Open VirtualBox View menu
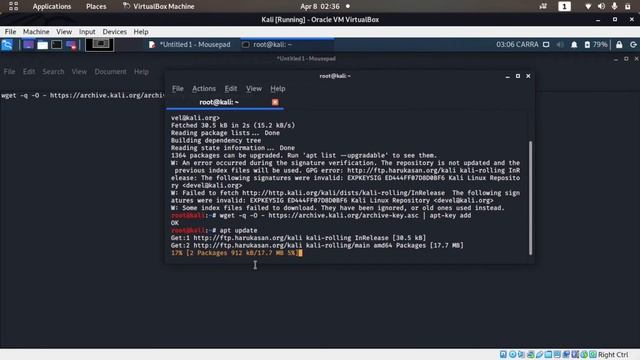The image size is (640, 360). 64,32
